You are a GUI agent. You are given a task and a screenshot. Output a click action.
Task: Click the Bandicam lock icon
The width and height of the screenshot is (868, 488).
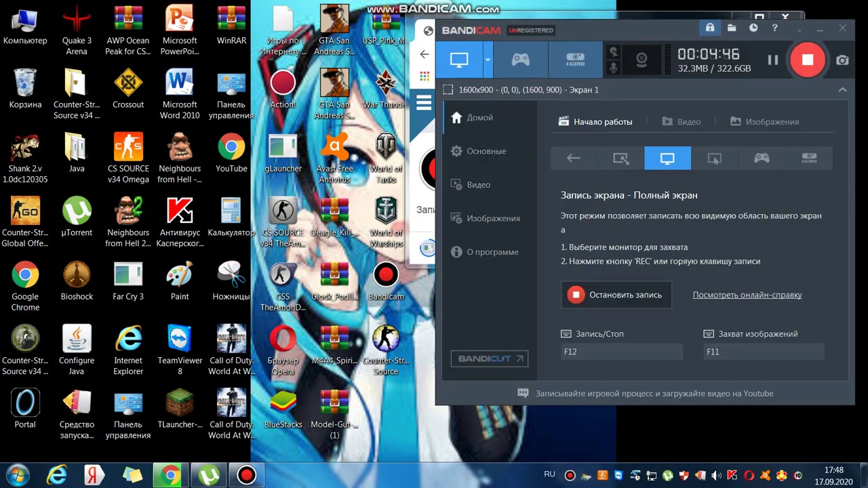[x=709, y=28]
